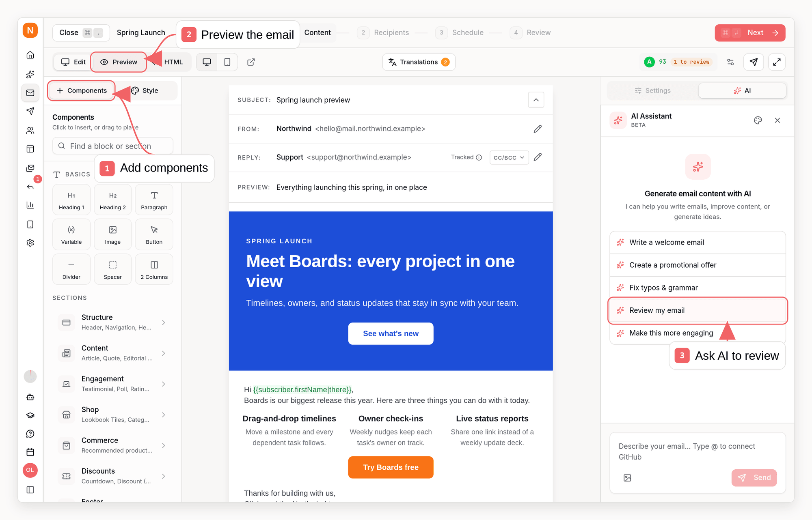Edit the From sender pencil icon
The height and width of the screenshot is (520, 812).
click(x=538, y=129)
